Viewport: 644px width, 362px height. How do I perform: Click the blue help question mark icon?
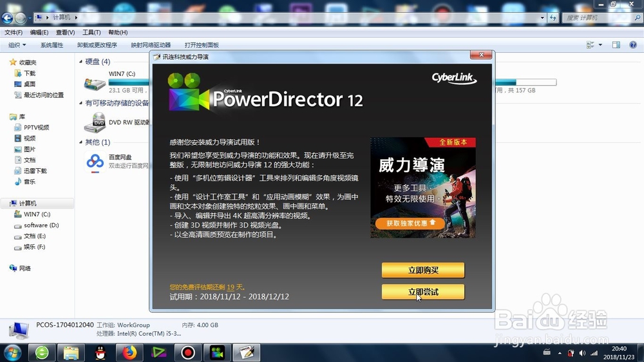633,45
